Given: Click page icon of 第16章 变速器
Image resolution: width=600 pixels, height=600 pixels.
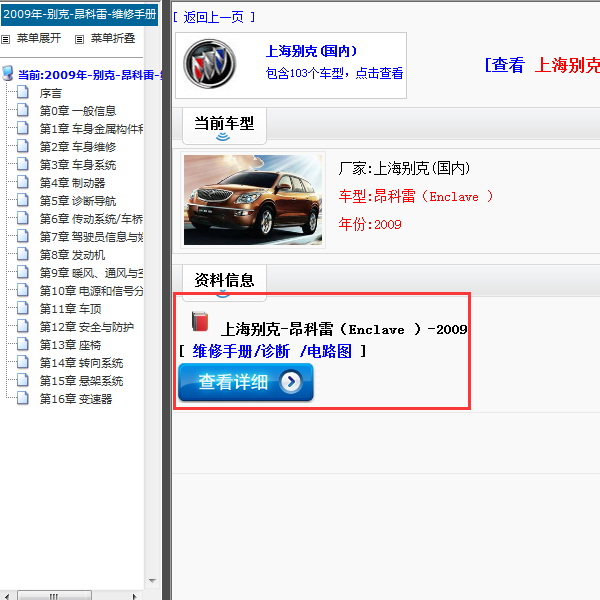Looking at the screenshot, I should pos(23,398).
